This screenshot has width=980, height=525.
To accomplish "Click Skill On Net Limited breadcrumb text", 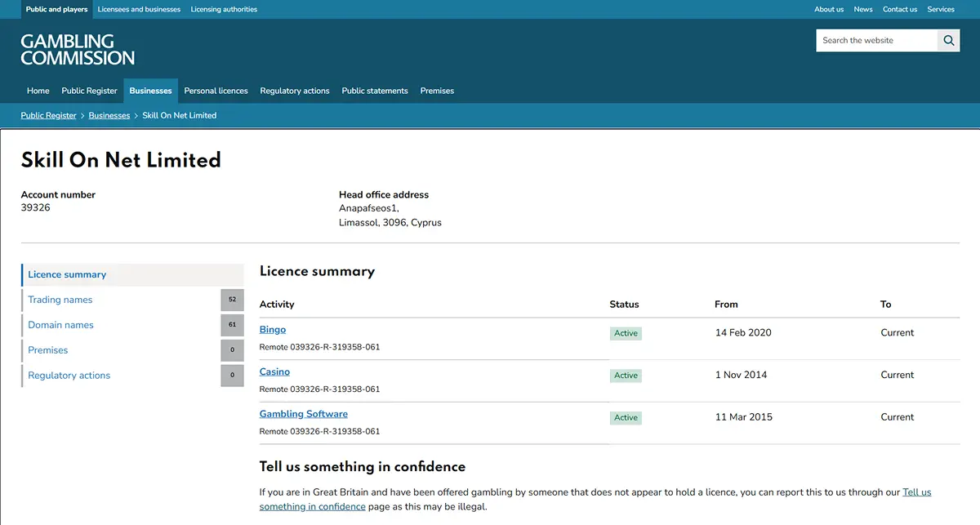I will pyautogui.click(x=180, y=115).
